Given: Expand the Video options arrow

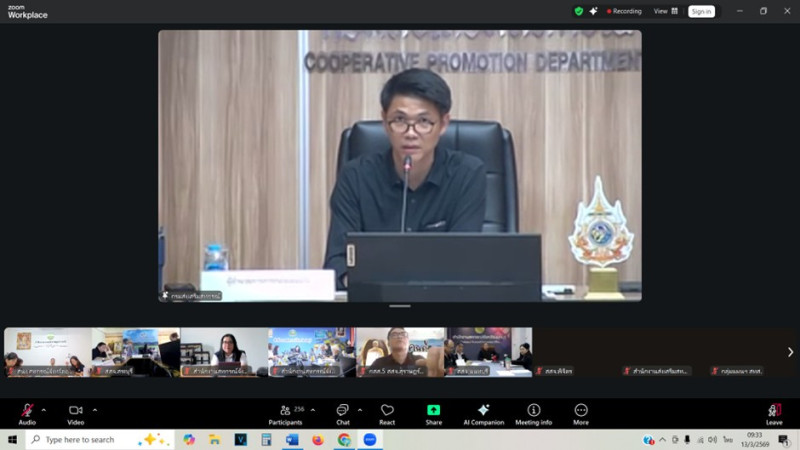Looking at the screenshot, I should click(95, 409).
